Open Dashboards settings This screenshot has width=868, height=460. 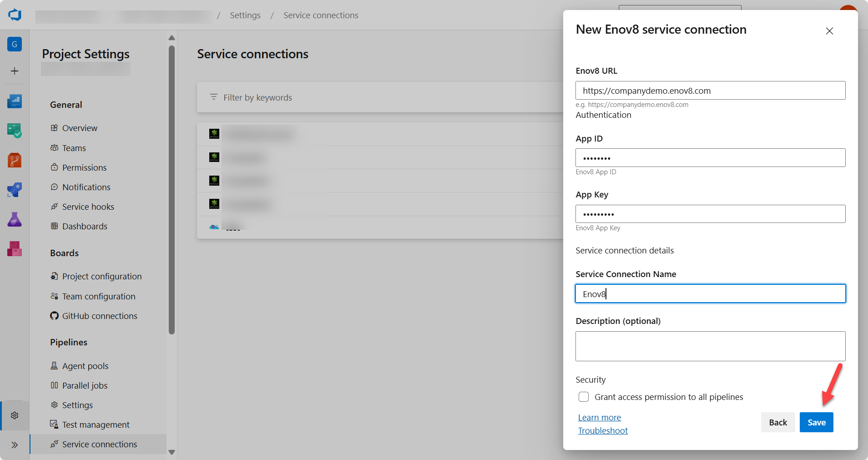[x=85, y=226]
